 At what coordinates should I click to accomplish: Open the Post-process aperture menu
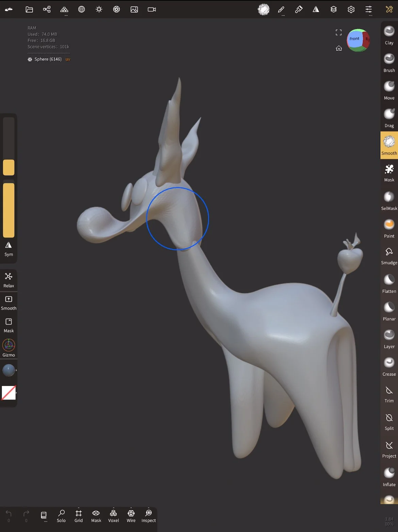[117, 10]
